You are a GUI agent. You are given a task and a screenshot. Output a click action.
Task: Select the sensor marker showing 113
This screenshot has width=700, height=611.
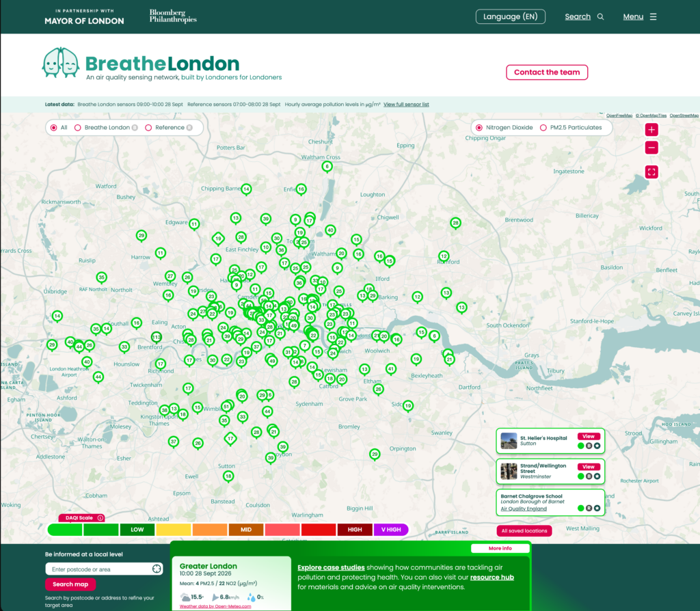click(x=157, y=337)
